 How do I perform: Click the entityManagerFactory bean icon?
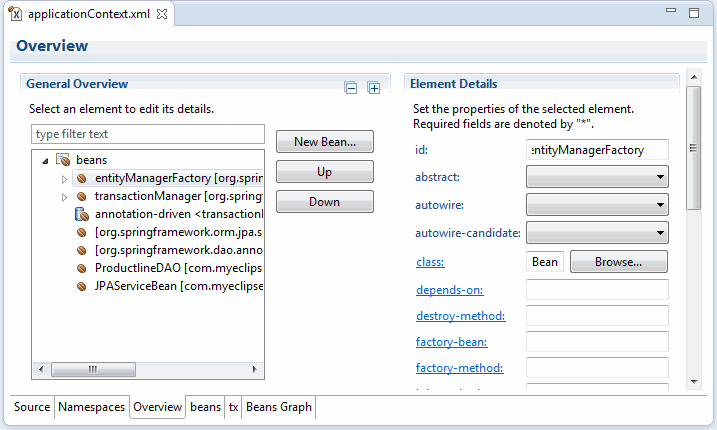[83, 178]
